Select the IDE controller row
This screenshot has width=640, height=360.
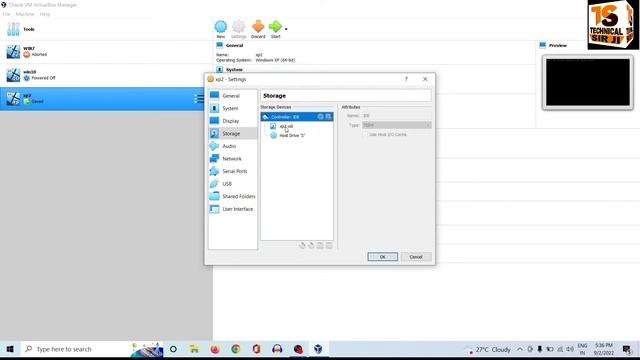pos(297,117)
